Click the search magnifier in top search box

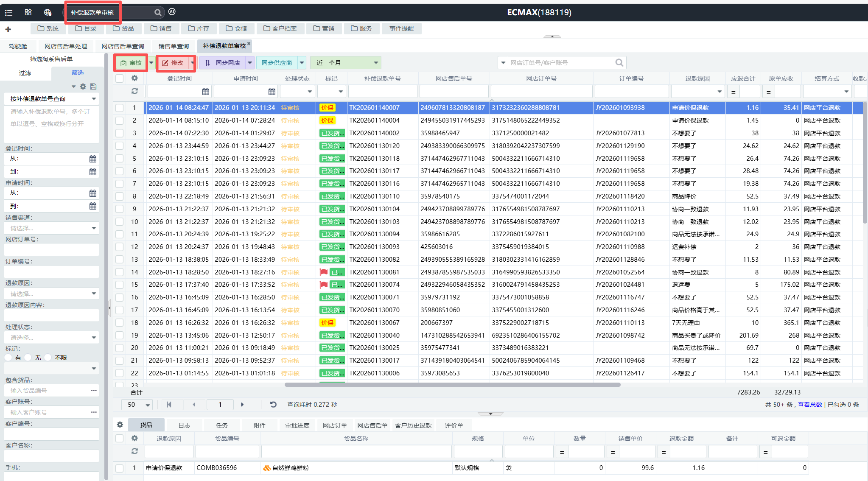[x=157, y=12]
